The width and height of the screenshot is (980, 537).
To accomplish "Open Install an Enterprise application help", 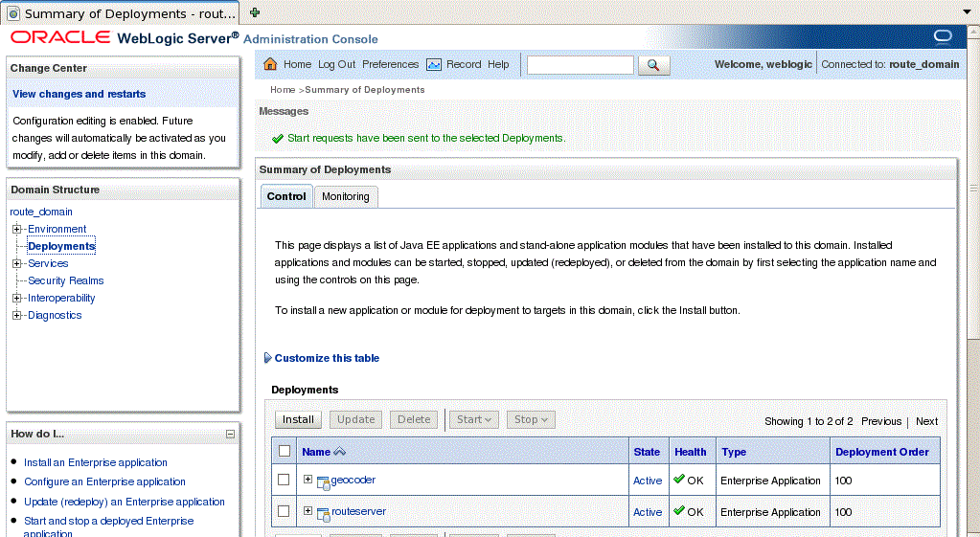I will (x=96, y=462).
